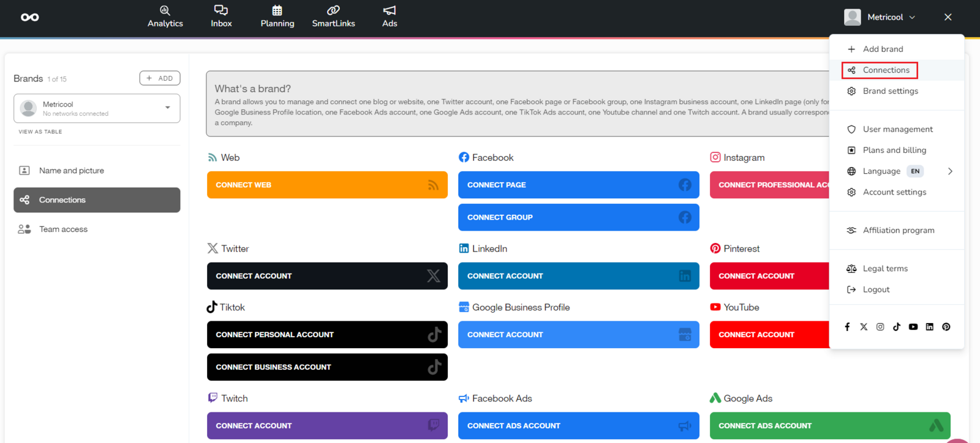Select Connections in the account menu

pyautogui.click(x=886, y=70)
